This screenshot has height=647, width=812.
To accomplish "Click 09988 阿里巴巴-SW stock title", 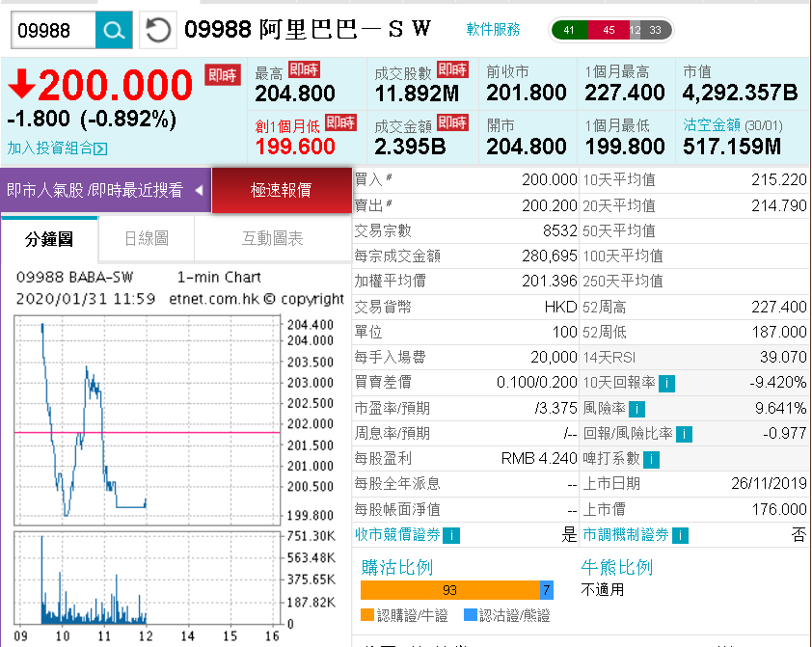I will tap(308, 30).
